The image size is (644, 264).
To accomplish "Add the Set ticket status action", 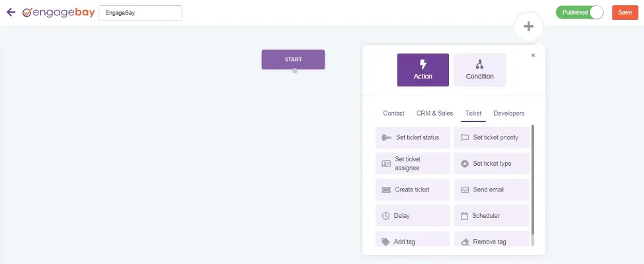I will (413, 137).
